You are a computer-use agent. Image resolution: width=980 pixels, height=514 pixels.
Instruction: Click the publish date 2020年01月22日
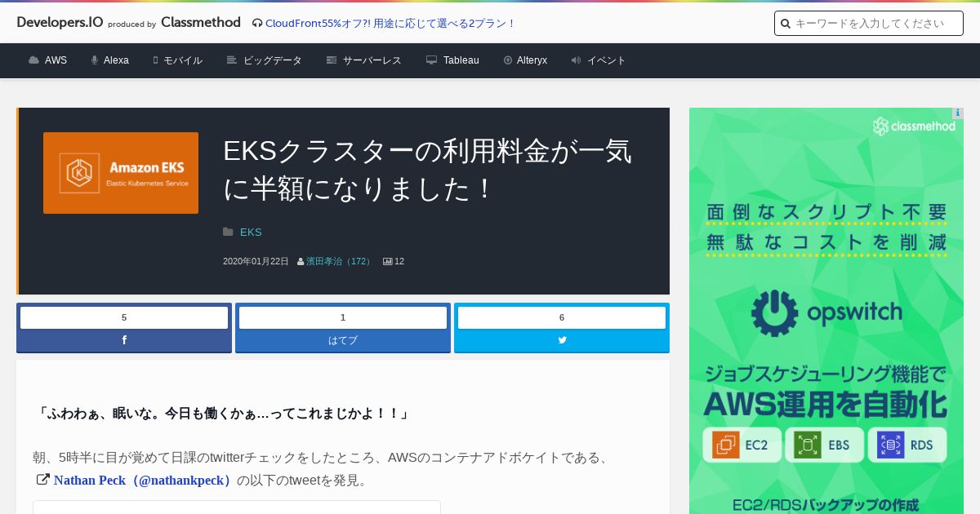point(256,262)
